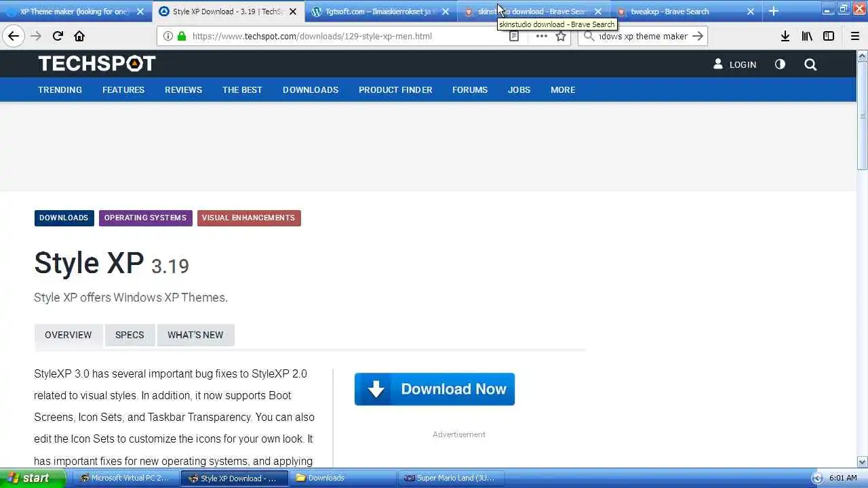Click the DOWNLOADS category tag
Image resolution: width=868 pixels, height=488 pixels.
(64, 218)
